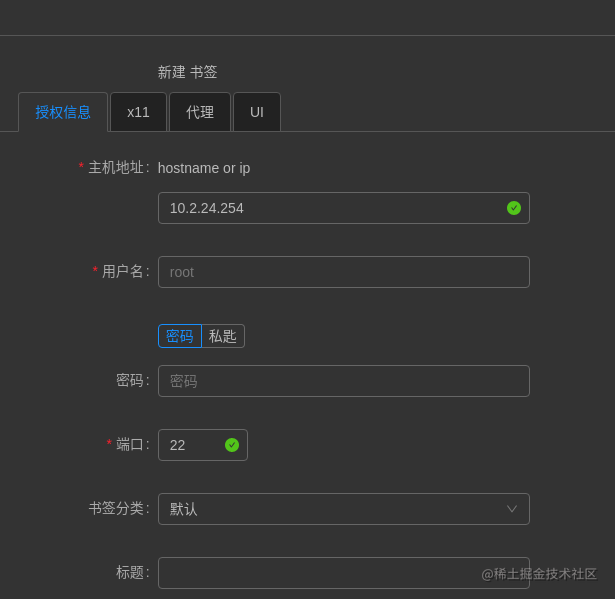
Task: Click the green checkmark in host address field
Action: tap(514, 208)
